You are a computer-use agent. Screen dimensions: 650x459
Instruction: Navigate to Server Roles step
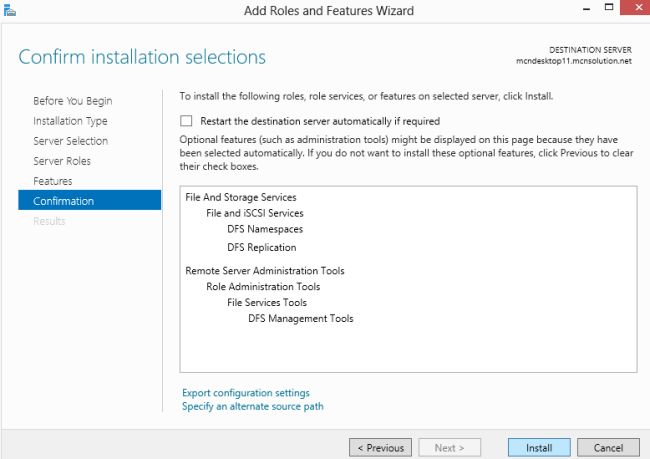[62, 161]
